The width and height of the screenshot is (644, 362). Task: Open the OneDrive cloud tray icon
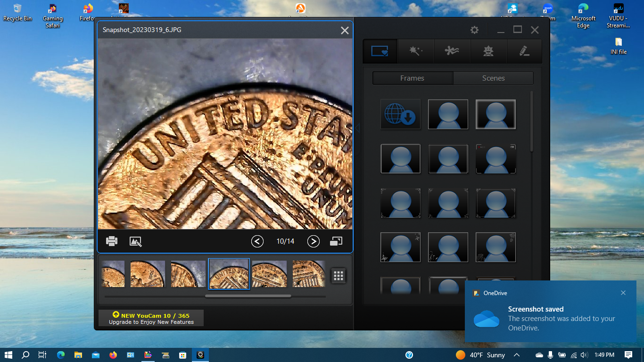click(x=539, y=355)
